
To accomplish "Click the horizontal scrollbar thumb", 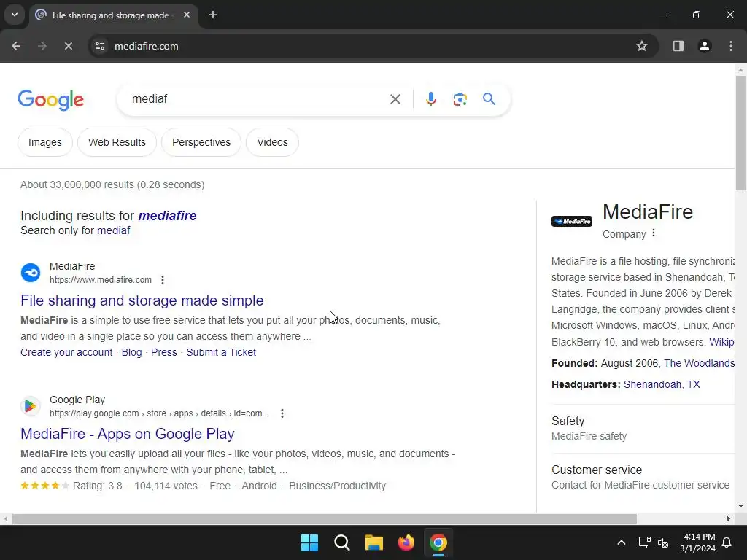I will pos(325,518).
